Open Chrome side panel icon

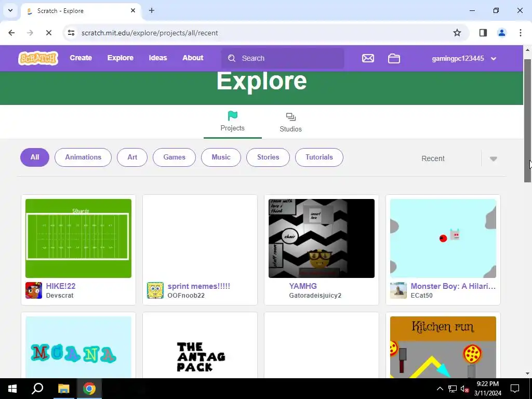(483, 33)
